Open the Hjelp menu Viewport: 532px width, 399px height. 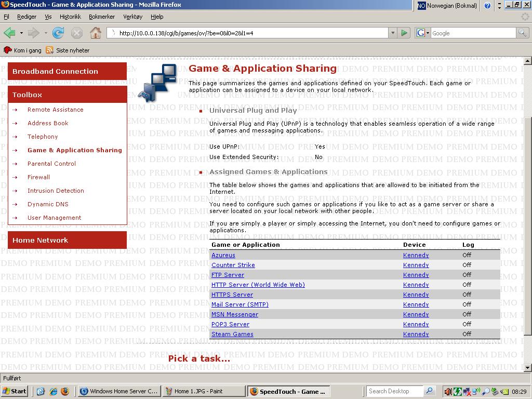[x=157, y=17]
